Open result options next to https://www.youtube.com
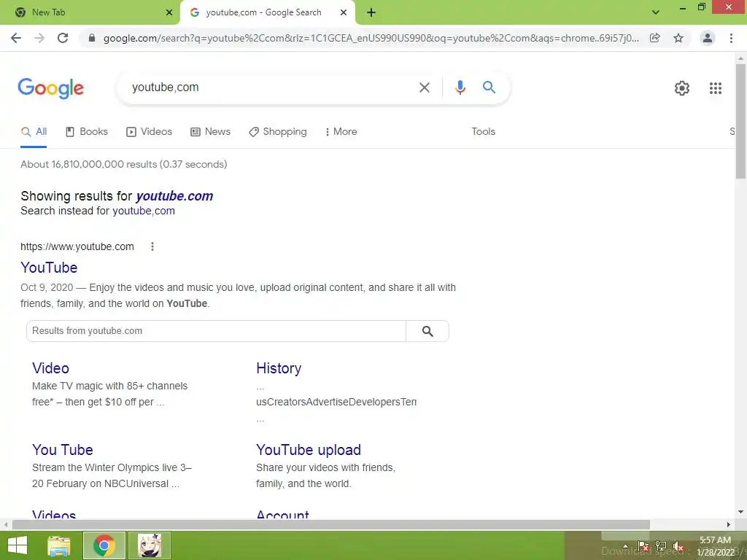 152,246
